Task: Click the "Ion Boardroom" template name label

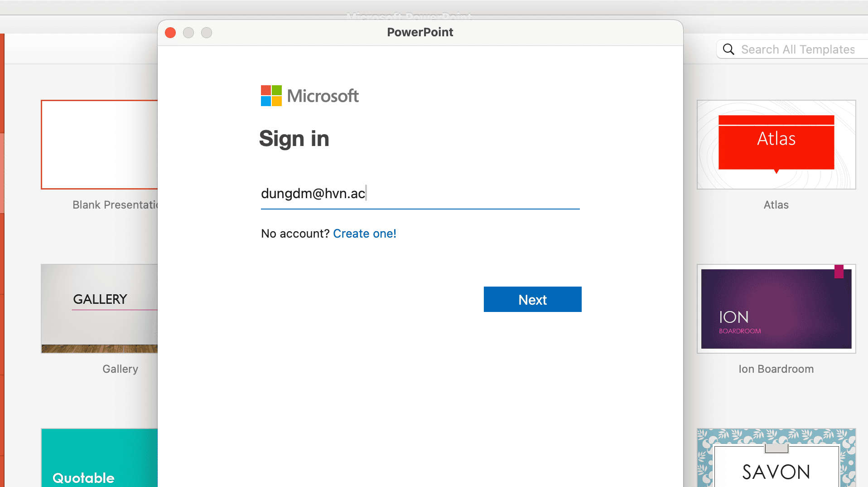Action: tap(776, 369)
